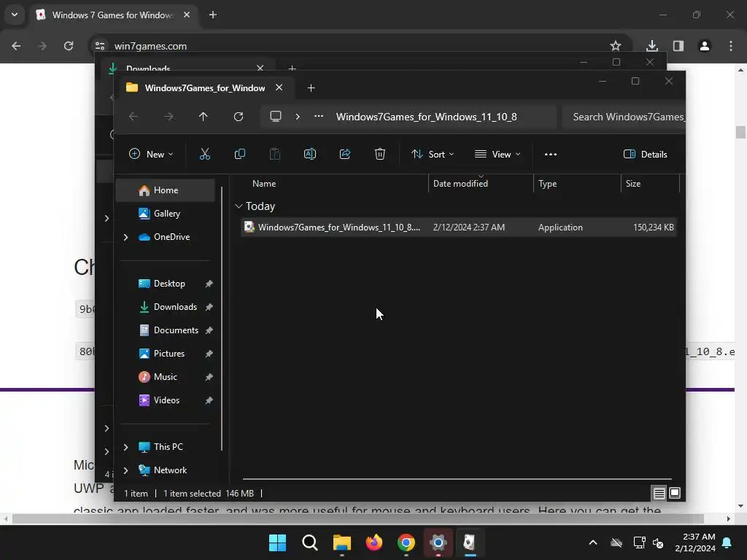Click the Copy icon in Explorer toolbar

(x=239, y=154)
